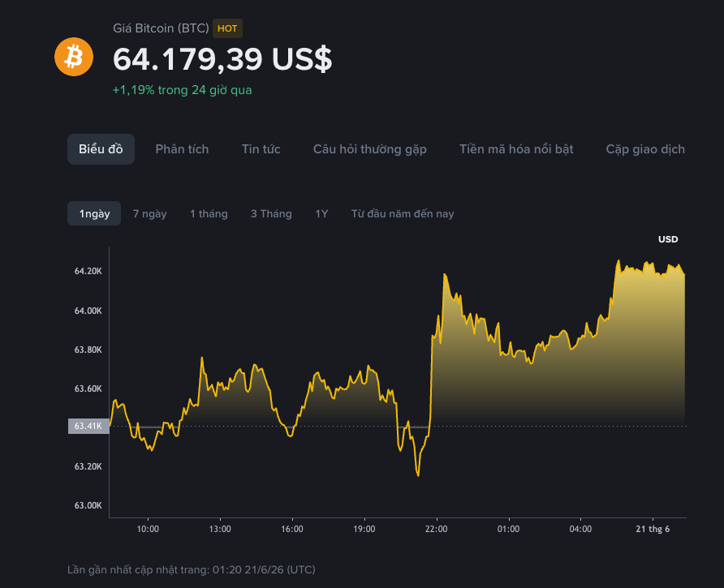Choose the 1 tháng time range
Screen dimensions: 724x588
click(x=209, y=213)
